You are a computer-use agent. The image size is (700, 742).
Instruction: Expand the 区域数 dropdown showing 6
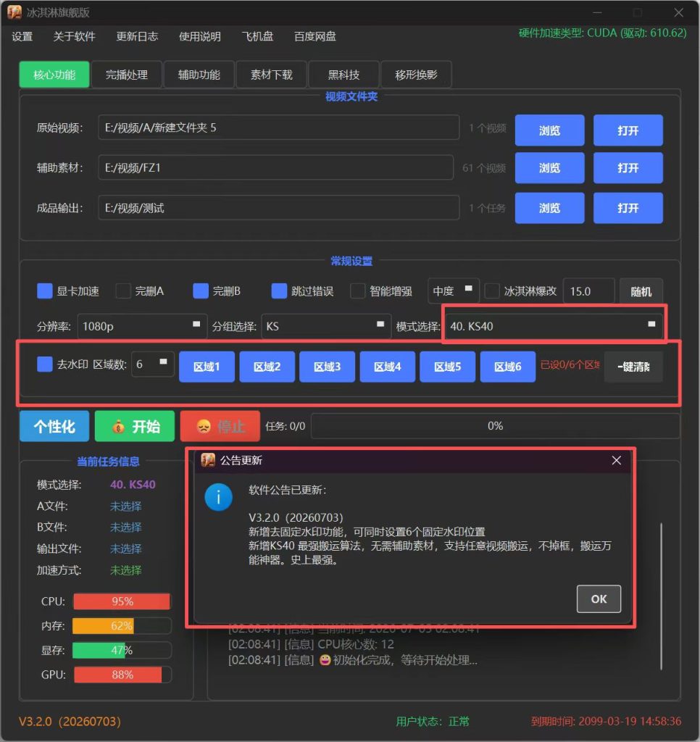point(152,364)
